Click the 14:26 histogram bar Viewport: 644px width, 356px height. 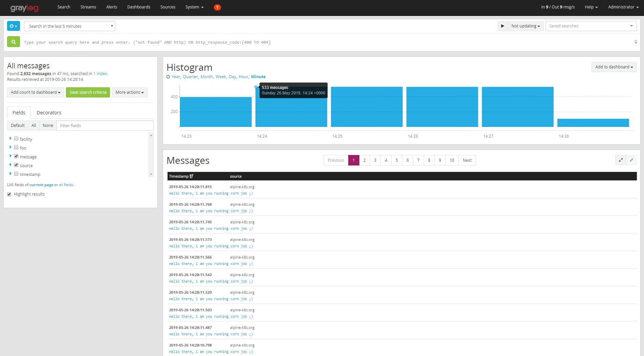point(442,107)
